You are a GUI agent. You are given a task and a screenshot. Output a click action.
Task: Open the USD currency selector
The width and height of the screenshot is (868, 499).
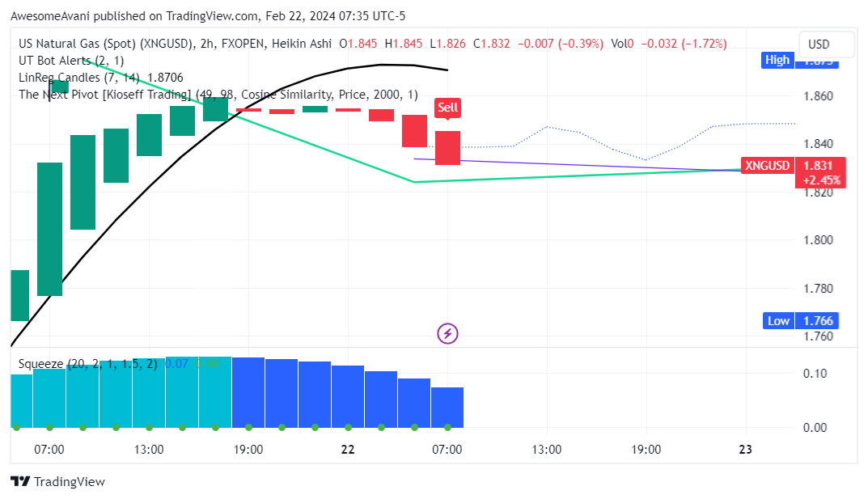[x=827, y=44]
